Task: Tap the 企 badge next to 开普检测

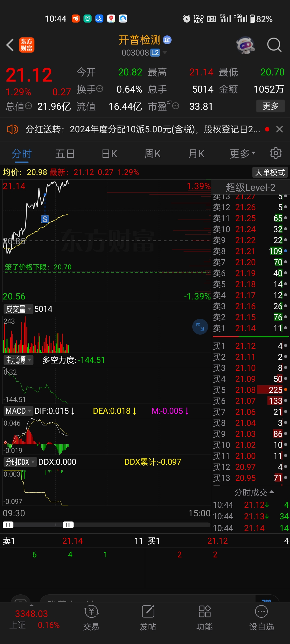Action: coord(167,40)
